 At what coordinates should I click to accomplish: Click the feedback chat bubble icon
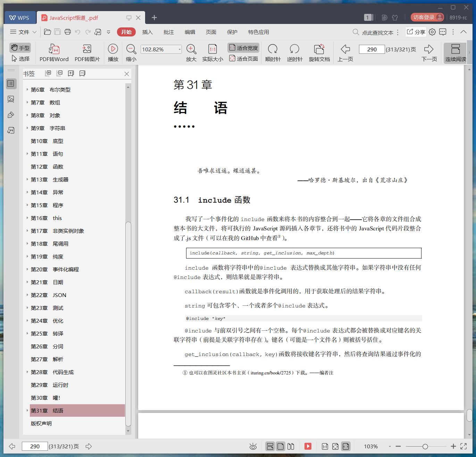pyautogui.click(x=443, y=32)
